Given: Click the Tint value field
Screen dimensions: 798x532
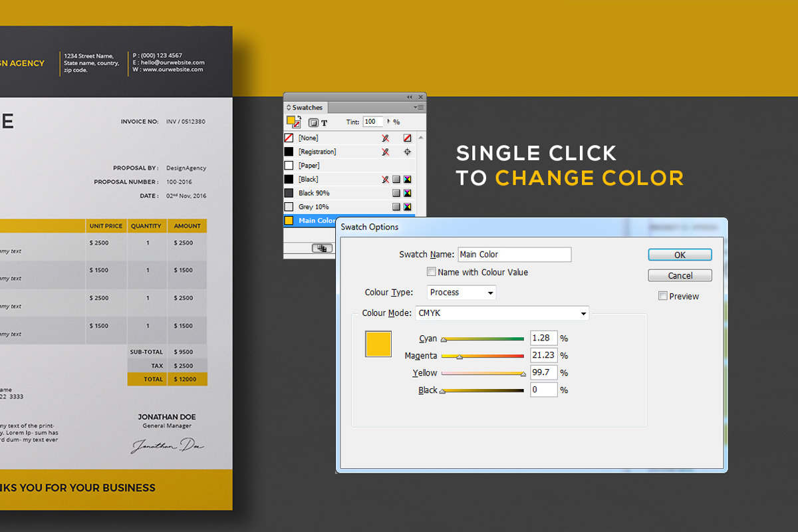Looking at the screenshot, I should point(373,122).
